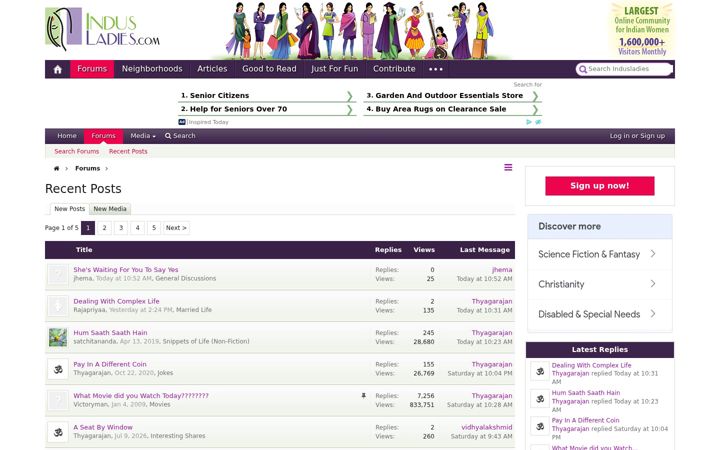Open the Contribute menu item

394,69
